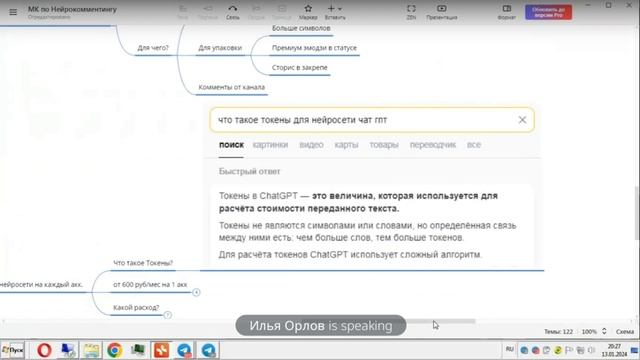The width and height of the screenshot is (640, 360).
Task: Select the 'Больше символов' topic
Action: 301,28
